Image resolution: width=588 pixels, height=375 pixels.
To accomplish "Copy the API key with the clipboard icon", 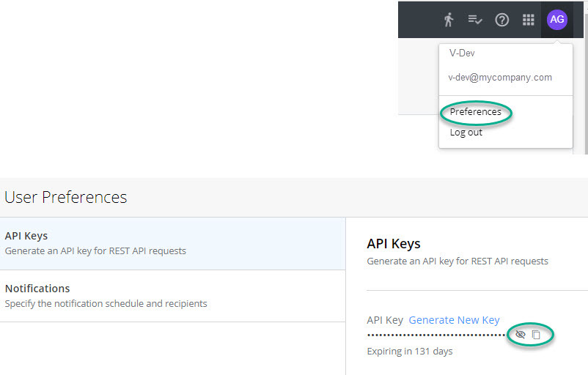I will coord(536,335).
